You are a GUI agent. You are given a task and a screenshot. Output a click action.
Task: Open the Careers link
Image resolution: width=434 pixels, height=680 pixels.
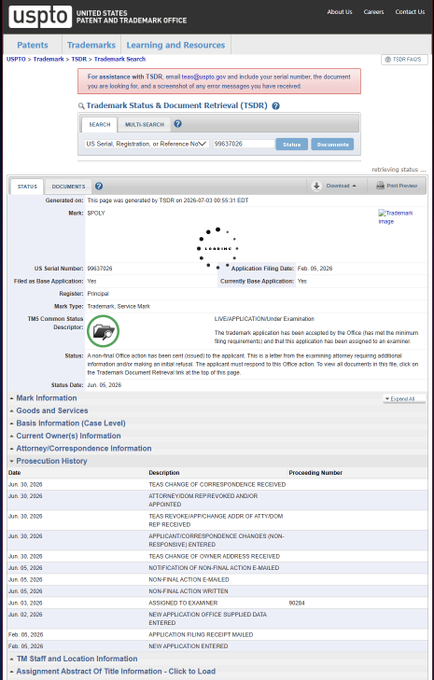[374, 12]
